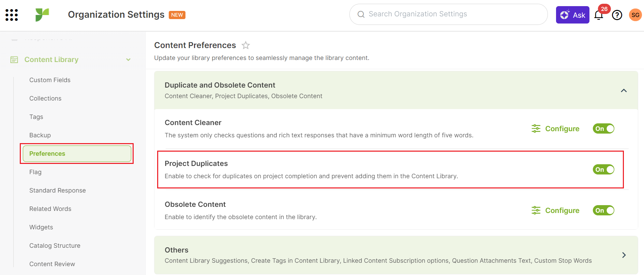Go to Standard Response settings
Screen dimensions: 644x275
pos(57,190)
